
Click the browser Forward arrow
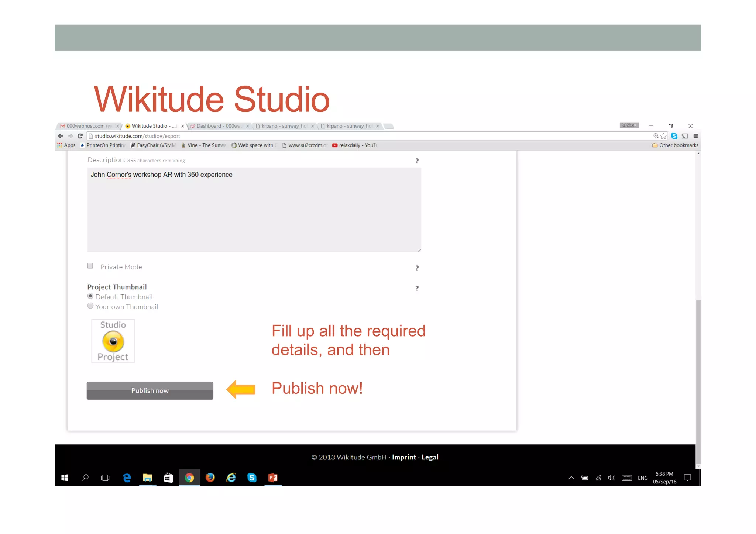(70, 136)
